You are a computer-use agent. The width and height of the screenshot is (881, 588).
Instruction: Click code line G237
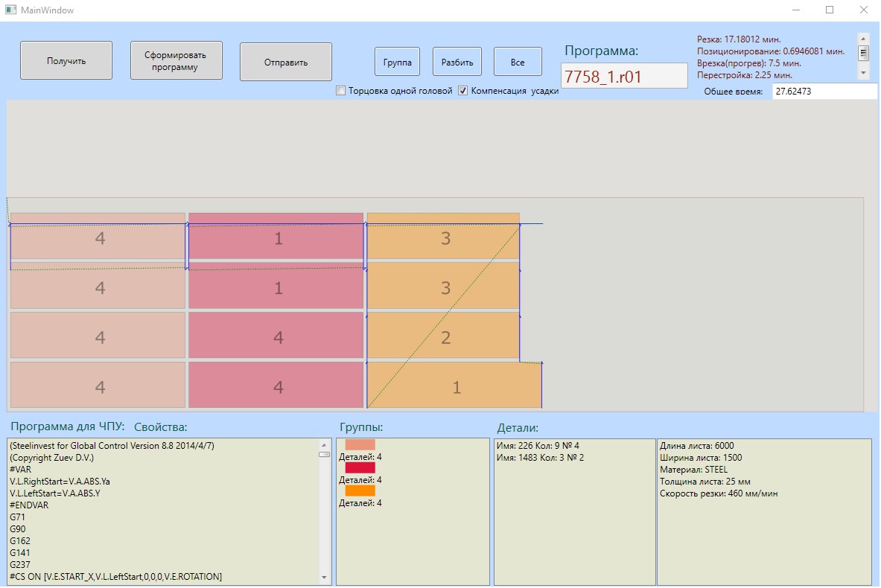pos(19,564)
